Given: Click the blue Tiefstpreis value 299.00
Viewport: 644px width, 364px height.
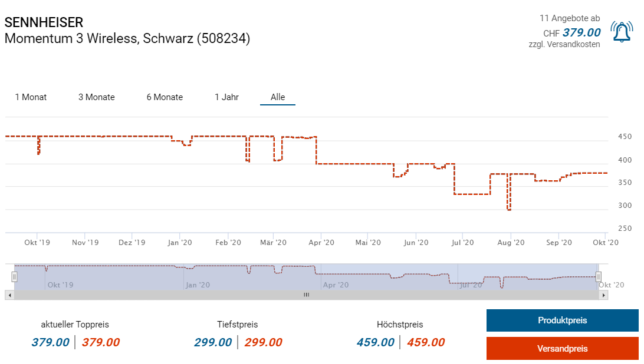Looking at the screenshot, I should 213,342.
